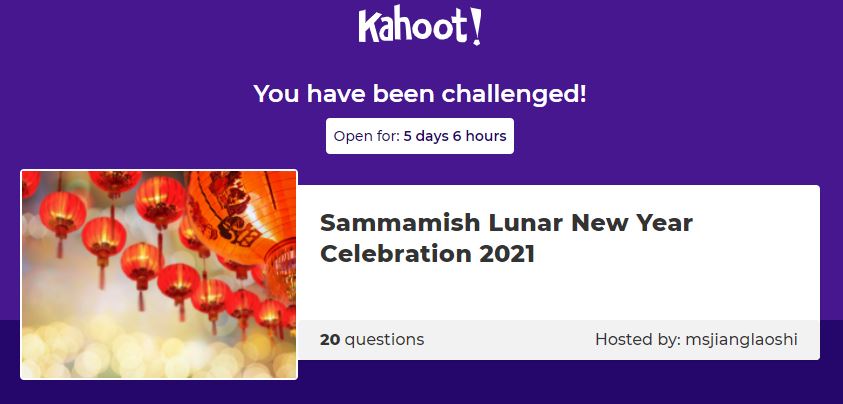The image size is (843, 404).
Task: Click the bold number '20'
Action: pos(329,339)
